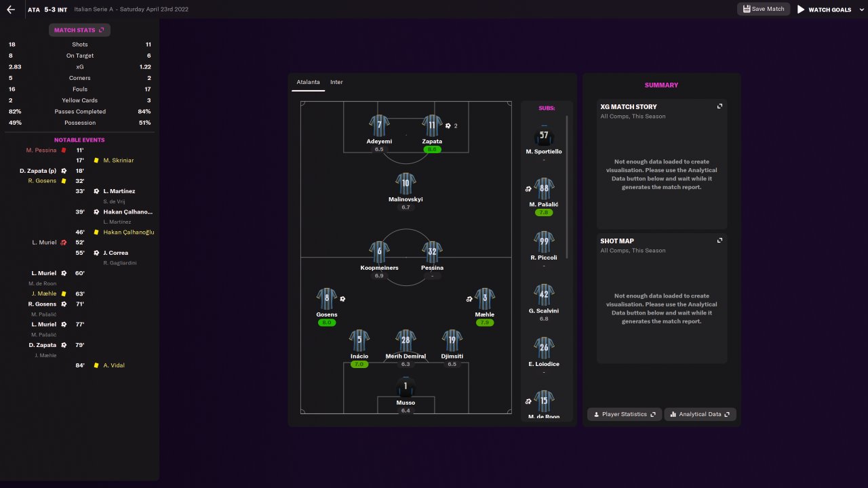Screen dimensions: 868x488
Task: Select Djimsiti's number 19 shirt
Action: click(x=452, y=340)
